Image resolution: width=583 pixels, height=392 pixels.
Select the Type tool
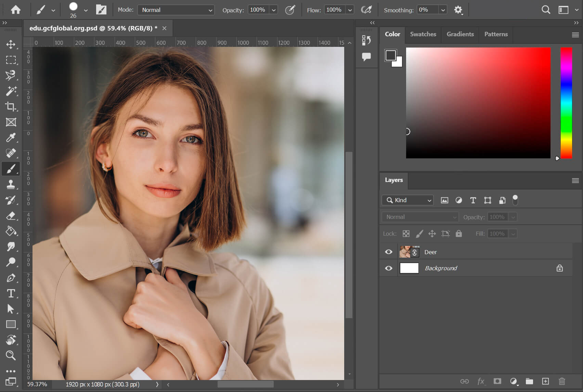[x=11, y=293]
